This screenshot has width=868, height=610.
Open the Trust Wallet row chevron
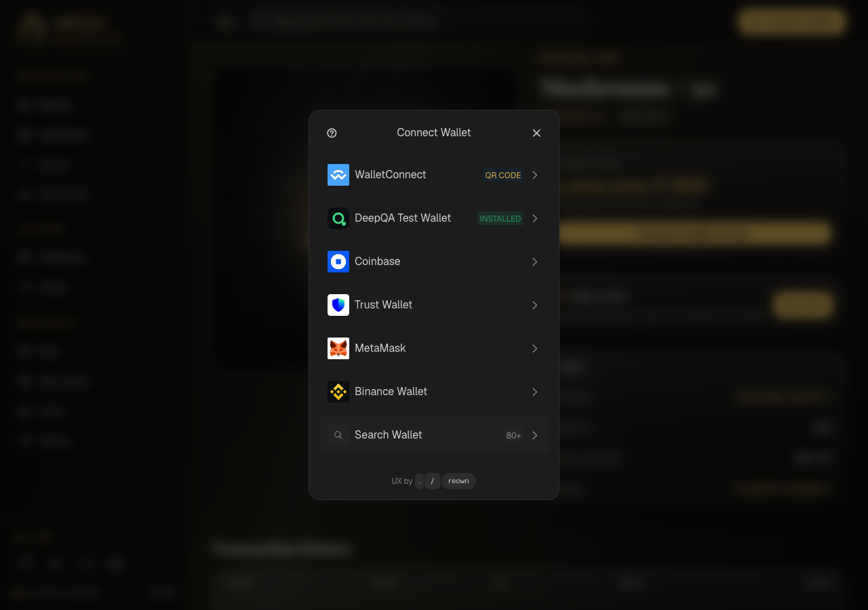(535, 305)
